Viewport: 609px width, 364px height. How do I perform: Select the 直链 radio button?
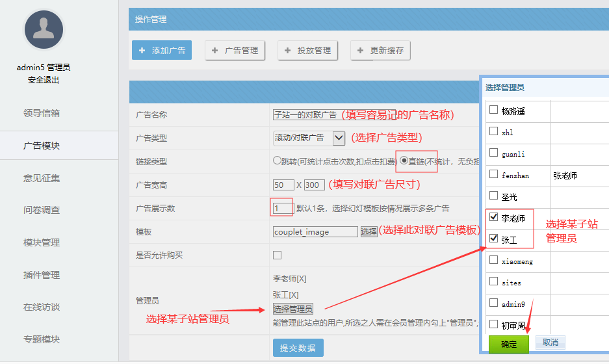[404, 161]
